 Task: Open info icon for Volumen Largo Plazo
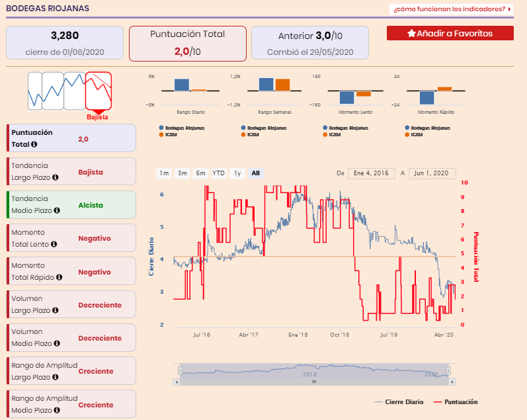point(56,310)
